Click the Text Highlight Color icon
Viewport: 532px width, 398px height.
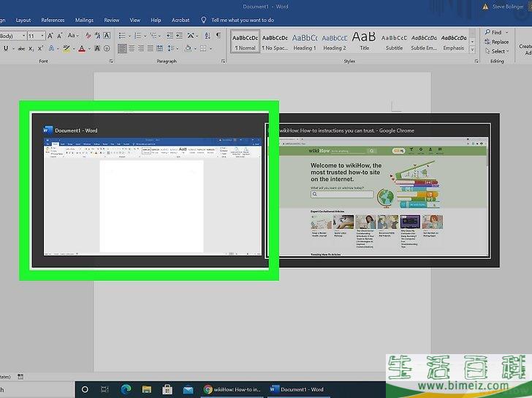(x=66, y=48)
